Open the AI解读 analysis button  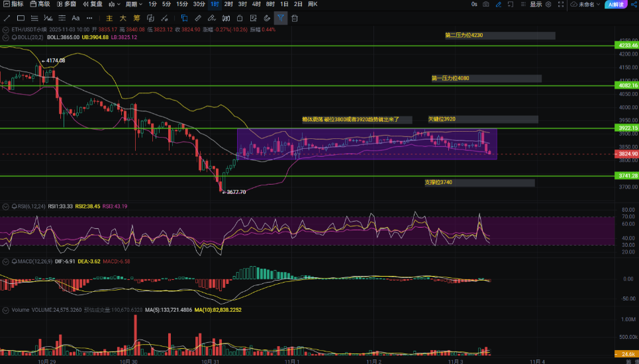click(614, 4)
